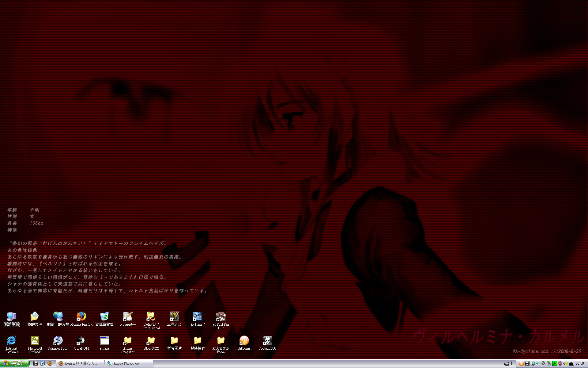
Task: Click the Security Center red shield icon
Action: coord(560,363)
